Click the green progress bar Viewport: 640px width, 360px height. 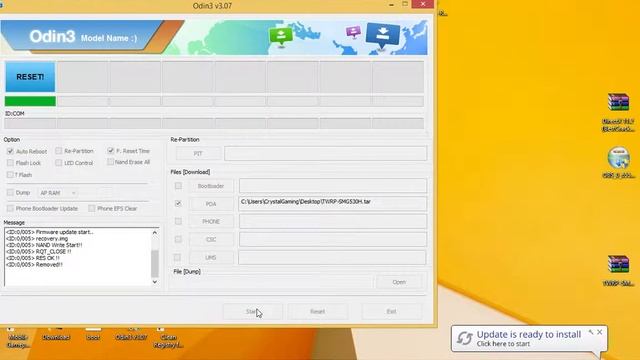point(30,101)
